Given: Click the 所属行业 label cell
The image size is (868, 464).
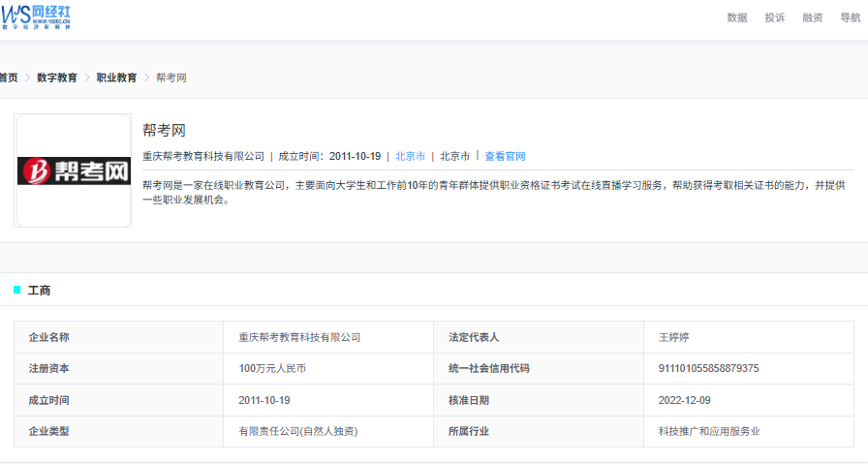Looking at the screenshot, I should click(x=539, y=431).
